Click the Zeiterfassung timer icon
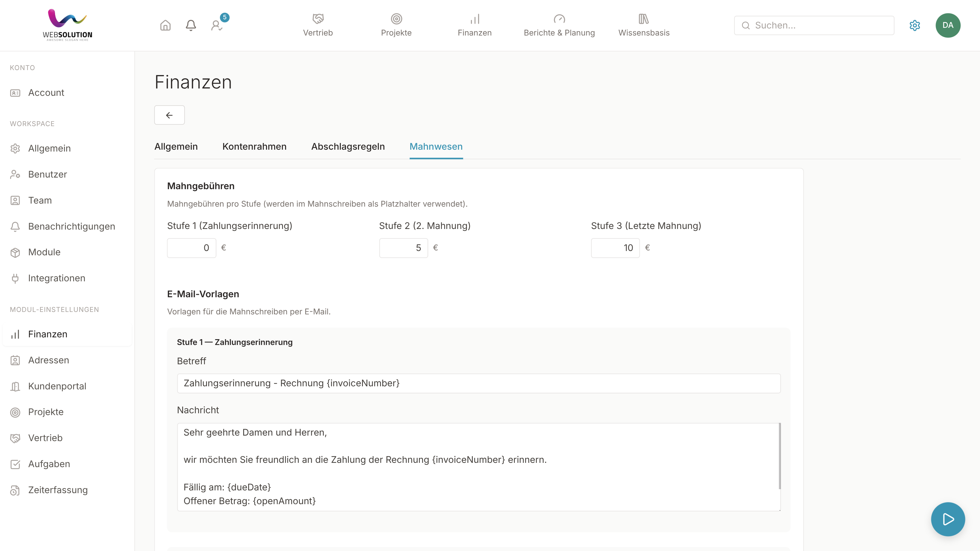The height and width of the screenshot is (551, 980). click(x=15, y=490)
